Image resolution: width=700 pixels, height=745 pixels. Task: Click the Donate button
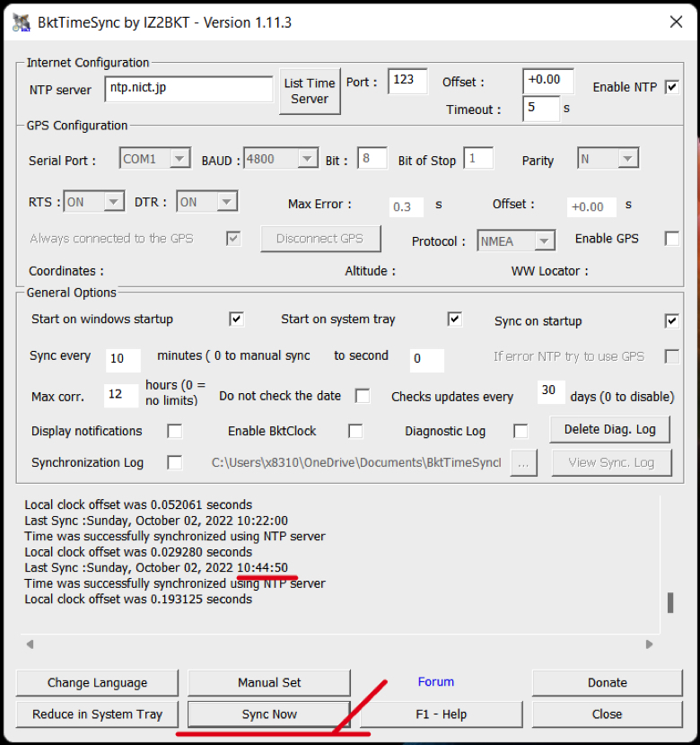608,683
